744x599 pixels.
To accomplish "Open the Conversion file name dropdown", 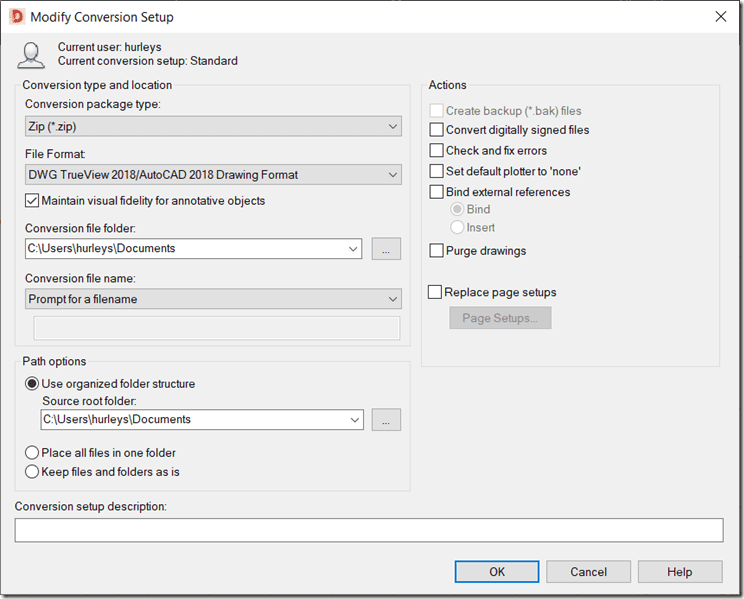I will [213, 299].
